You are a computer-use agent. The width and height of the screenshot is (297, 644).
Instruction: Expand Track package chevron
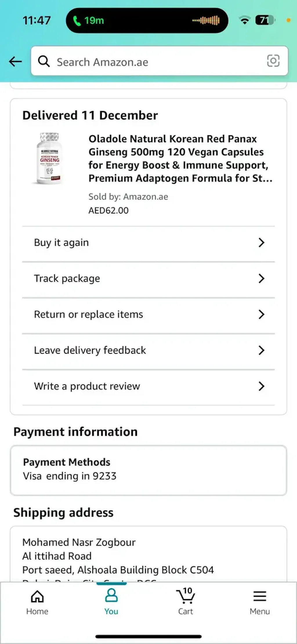tap(261, 278)
